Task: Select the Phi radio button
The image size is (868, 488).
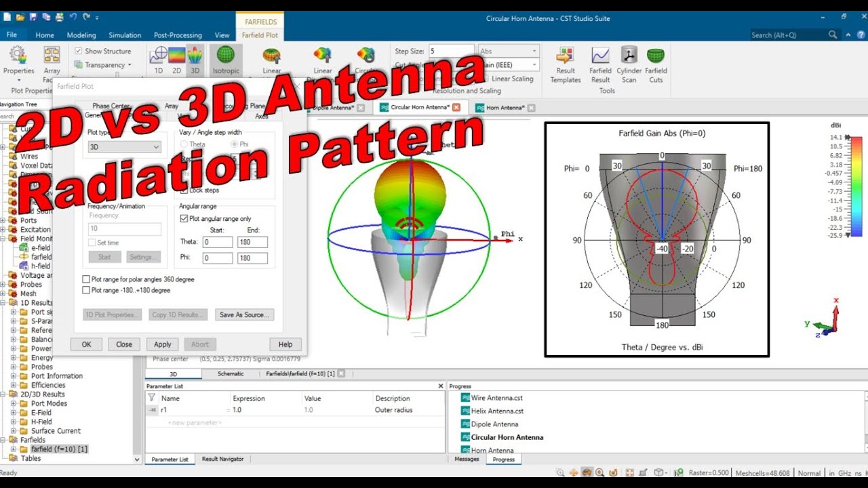Action: pos(235,144)
